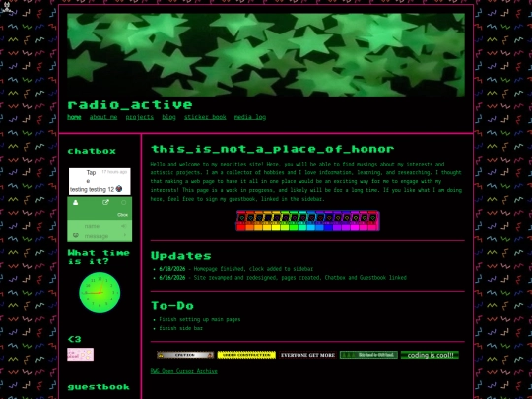Click the 6/18/2026 update entry
Image resolution: width=532 pixels, height=399 pixels.
tap(236, 269)
